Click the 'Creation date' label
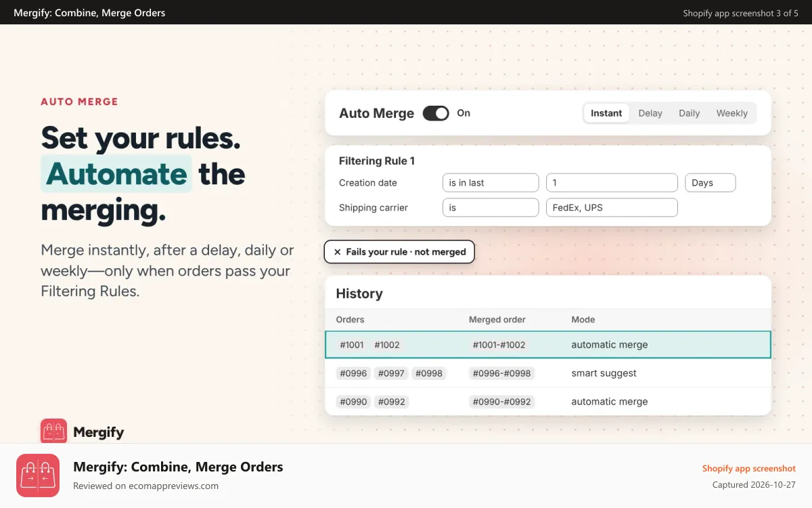Screen dimensions: 812x508 368,183
